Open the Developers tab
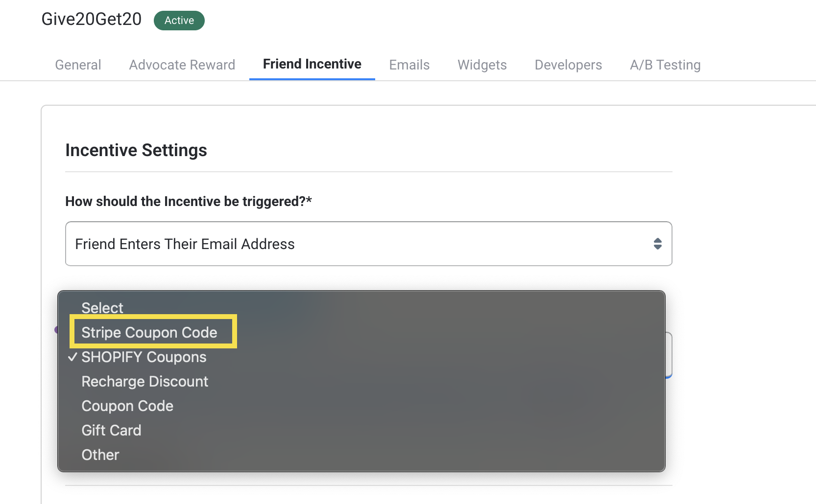The width and height of the screenshot is (816, 504). click(x=568, y=65)
